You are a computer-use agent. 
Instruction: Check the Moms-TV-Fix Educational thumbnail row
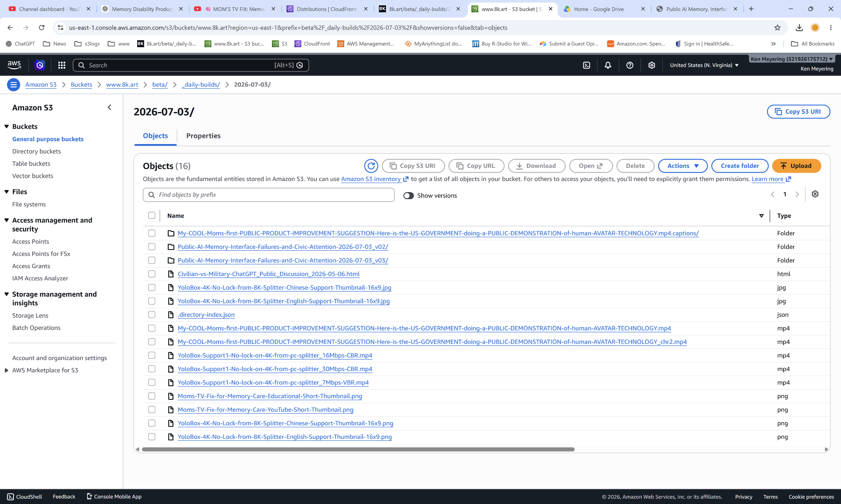(152, 396)
